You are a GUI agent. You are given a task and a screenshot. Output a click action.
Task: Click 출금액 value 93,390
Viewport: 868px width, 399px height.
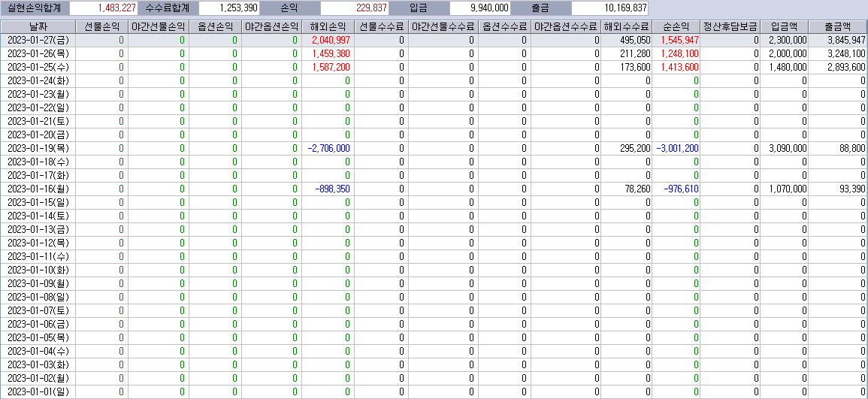[852, 189]
